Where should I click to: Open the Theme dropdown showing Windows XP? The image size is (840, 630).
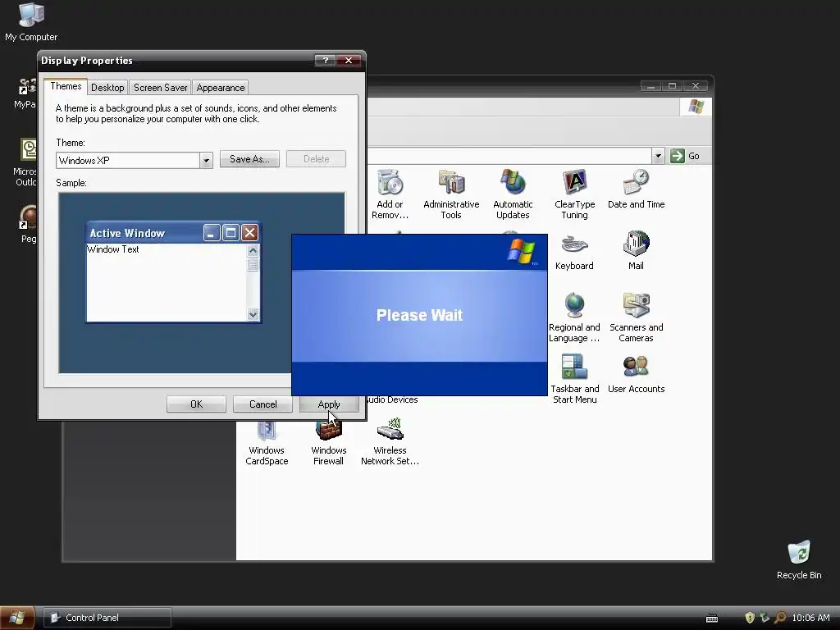(206, 160)
